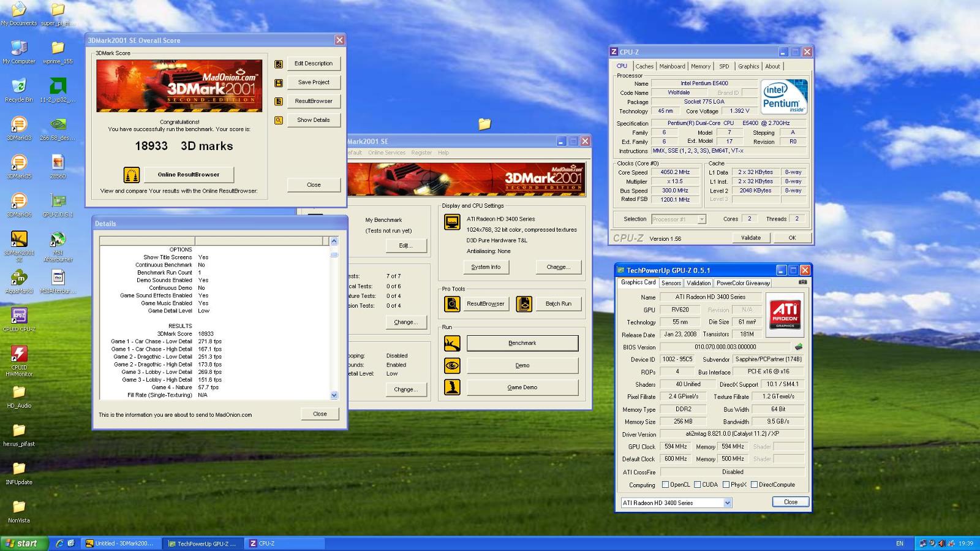Open the INFUpdate folder
Viewport: 980px width, 551px height.
(x=19, y=471)
